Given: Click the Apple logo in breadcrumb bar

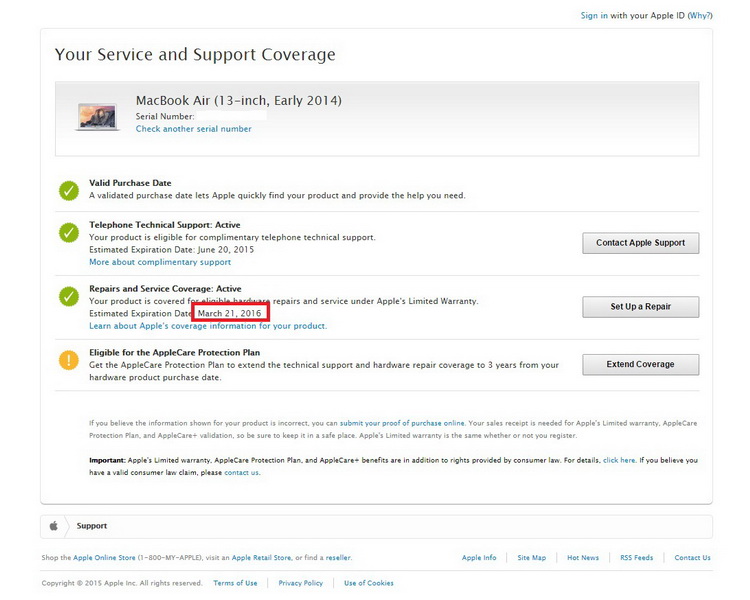Looking at the screenshot, I should 54,526.
